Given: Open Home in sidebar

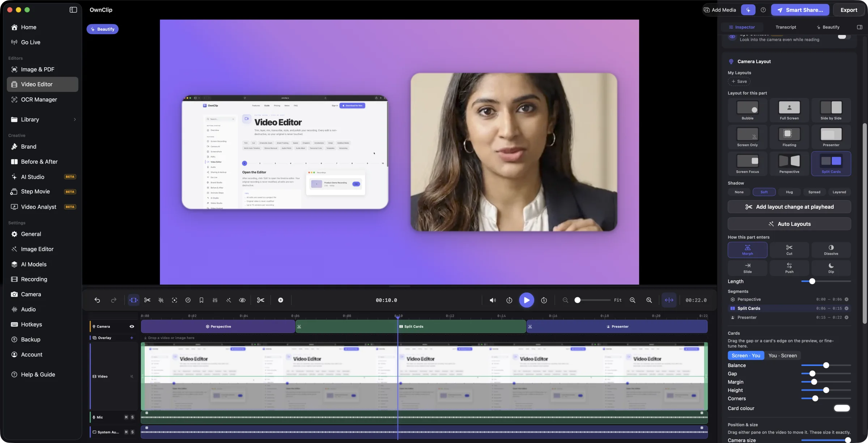Looking at the screenshot, I should (x=42, y=27).
